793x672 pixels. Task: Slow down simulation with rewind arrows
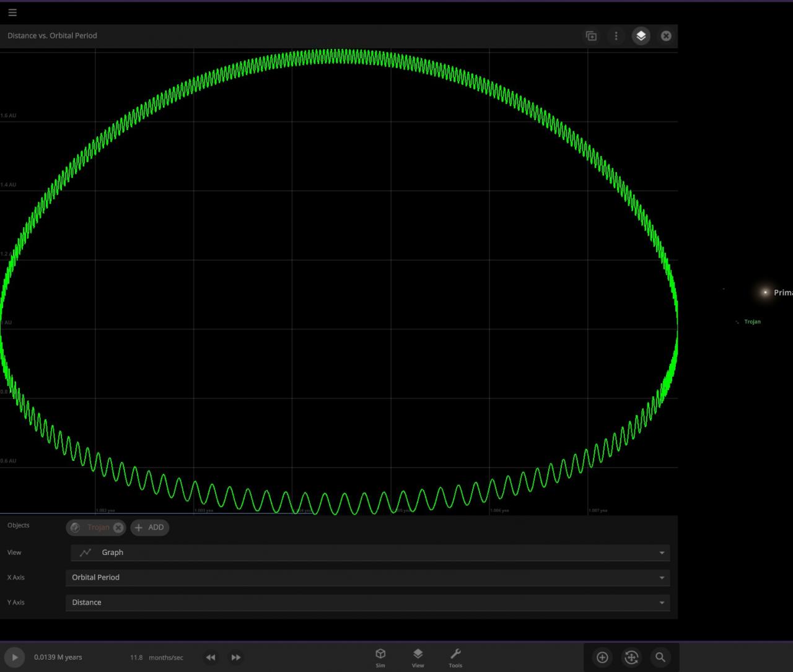click(211, 657)
